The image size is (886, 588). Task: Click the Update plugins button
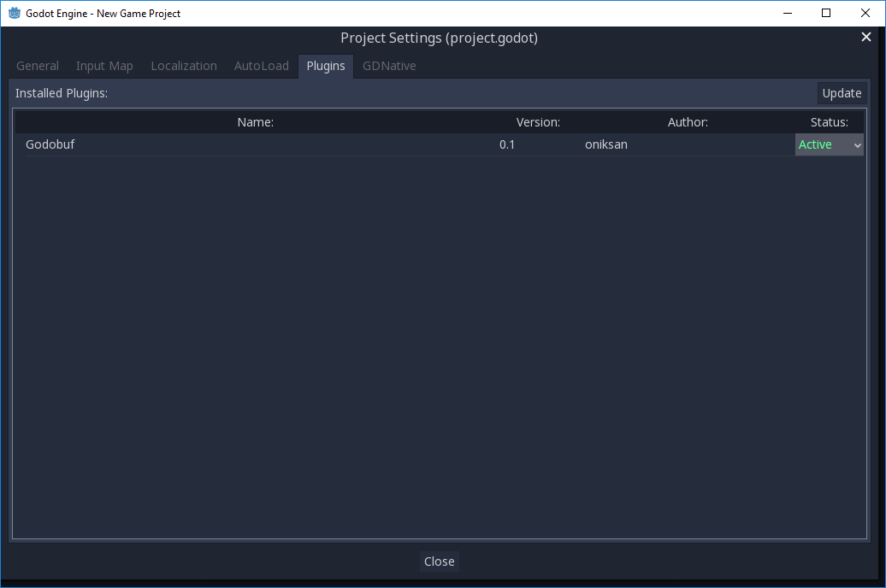tap(842, 93)
